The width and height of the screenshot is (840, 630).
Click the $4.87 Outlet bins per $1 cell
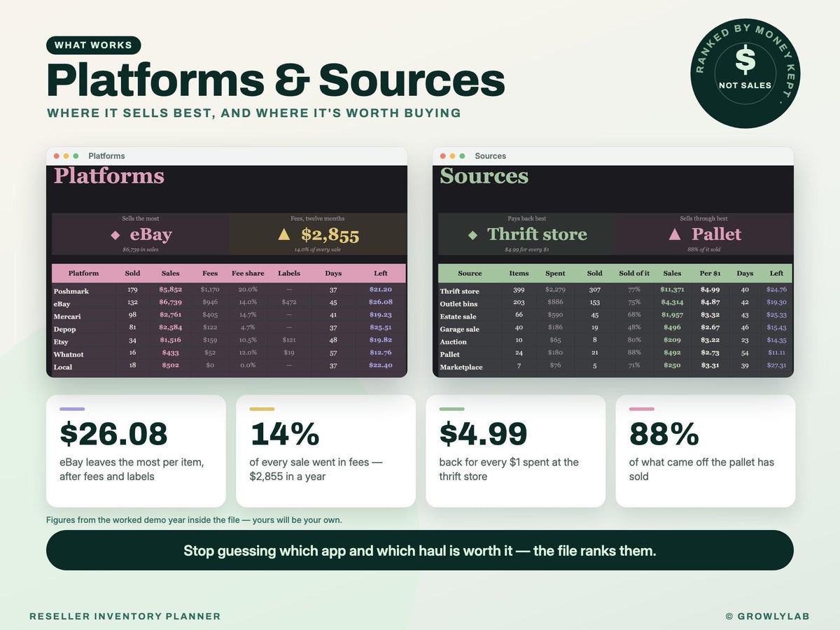click(x=710, y=302)
